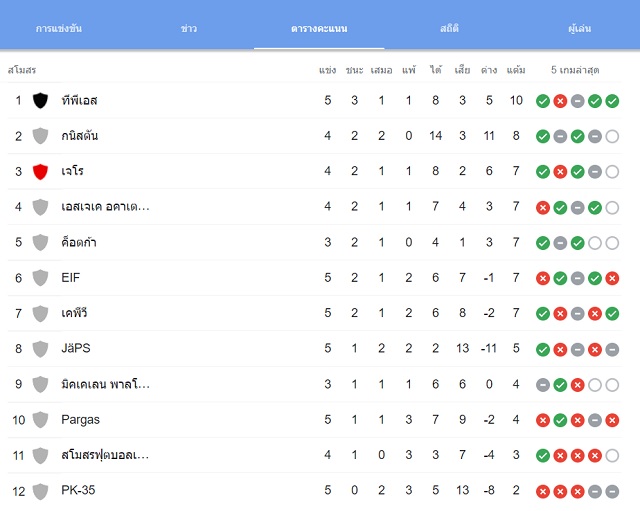This screenshot has width=640, height=511.
Task: Go to the ผู้เล่น tab
Action: pos(580,28)
